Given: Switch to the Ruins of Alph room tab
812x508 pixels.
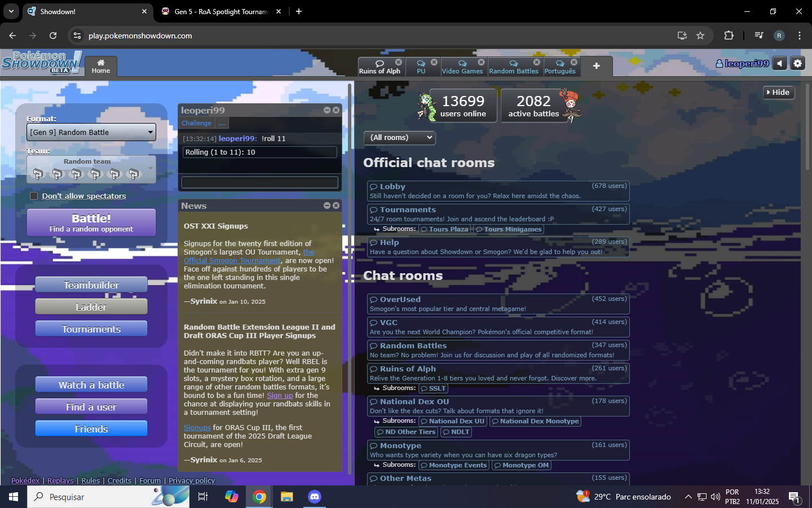Looking at the screenshot, I should coord(379,67).
